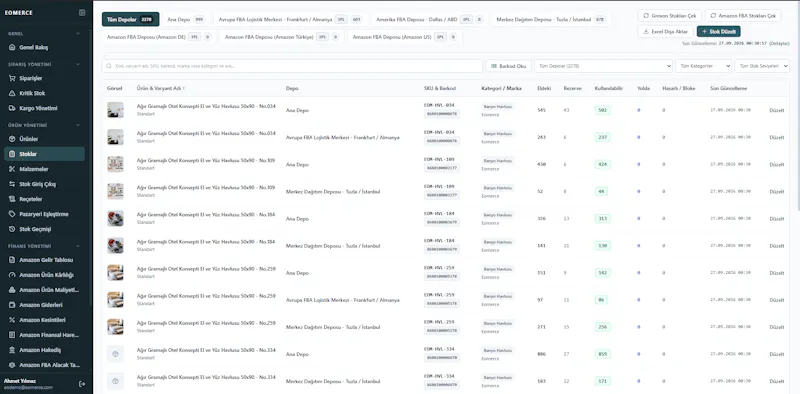Select Stoklar clipboard icon in sidebar
This screenshot has width=800, height=394.
12,154
